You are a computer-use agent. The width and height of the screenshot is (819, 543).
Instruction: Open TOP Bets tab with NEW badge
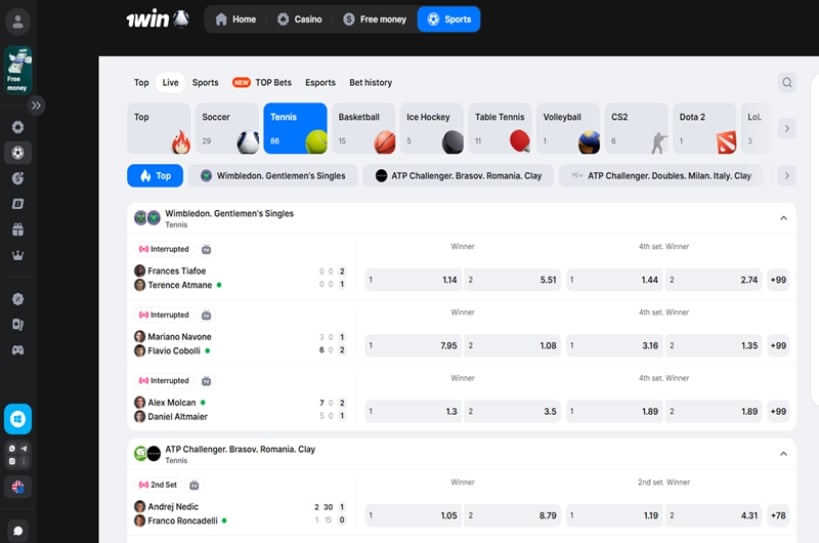point(262,82)
